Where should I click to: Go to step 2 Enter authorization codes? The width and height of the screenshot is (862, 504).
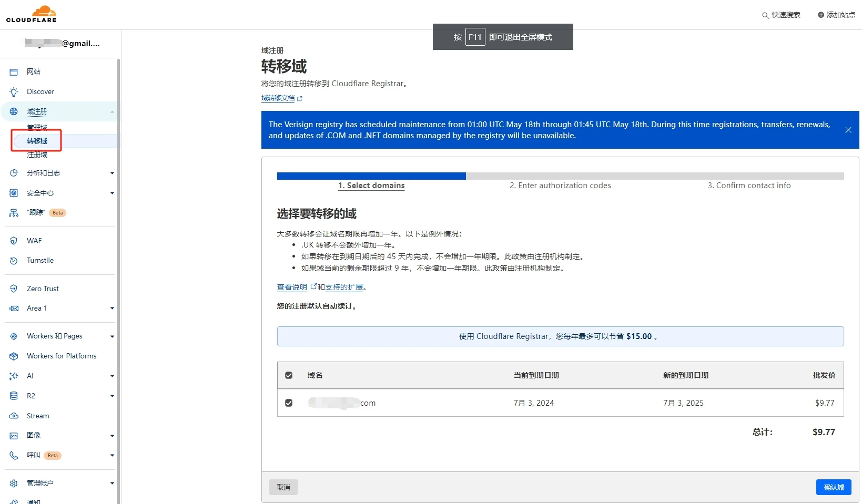point(560,186)
